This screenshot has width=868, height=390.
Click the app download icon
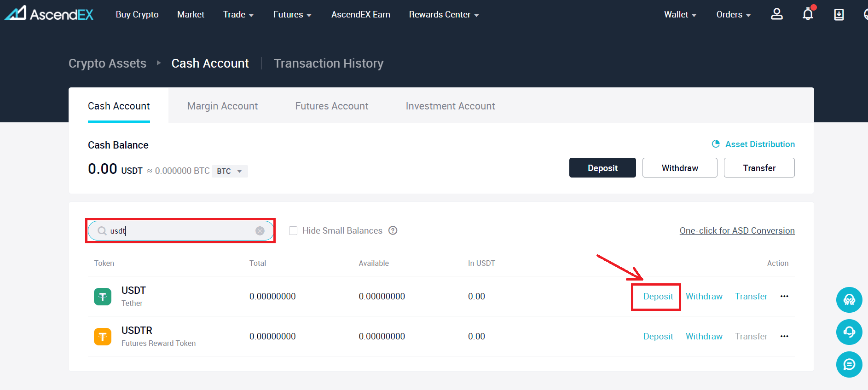[x=839, y=15]
